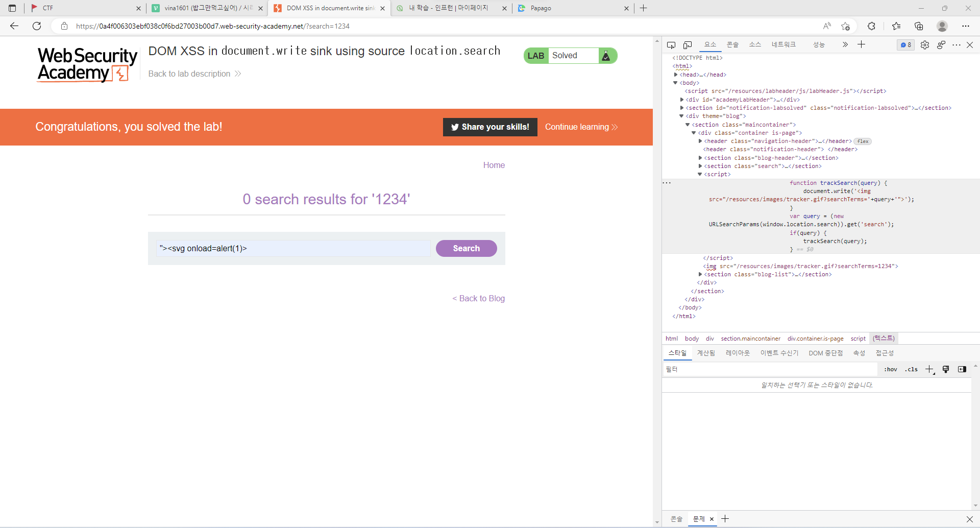Open the browser profile avatar

point(942,26)
